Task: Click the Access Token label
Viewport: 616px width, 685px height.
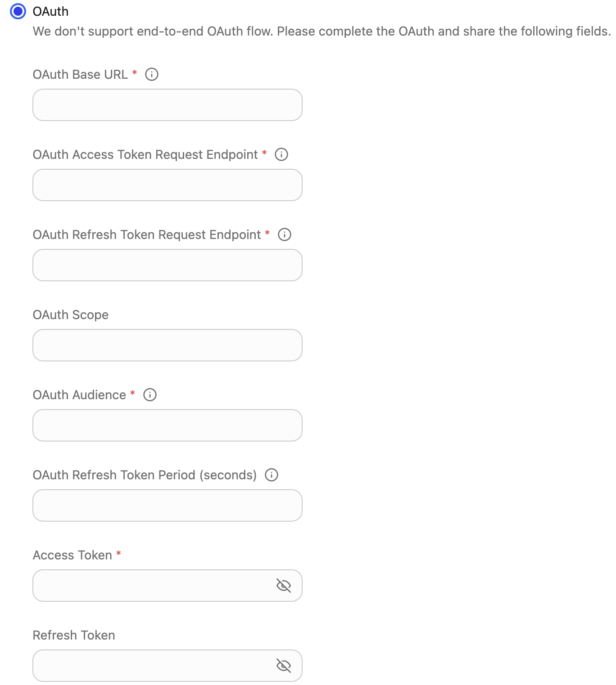Action: 72,555
